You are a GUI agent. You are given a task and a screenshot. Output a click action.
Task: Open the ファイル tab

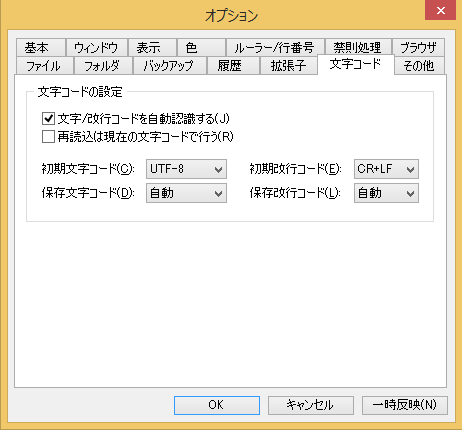(x=44, y=65)
